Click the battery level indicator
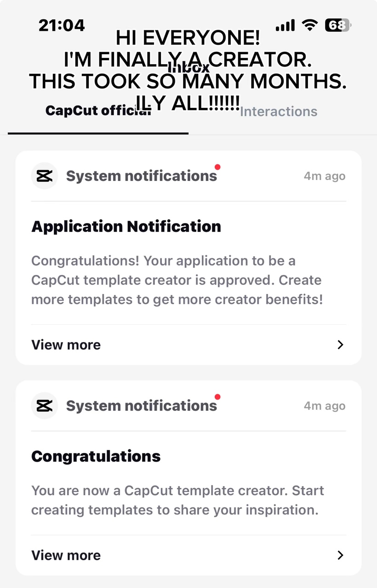 coord(337,25)
